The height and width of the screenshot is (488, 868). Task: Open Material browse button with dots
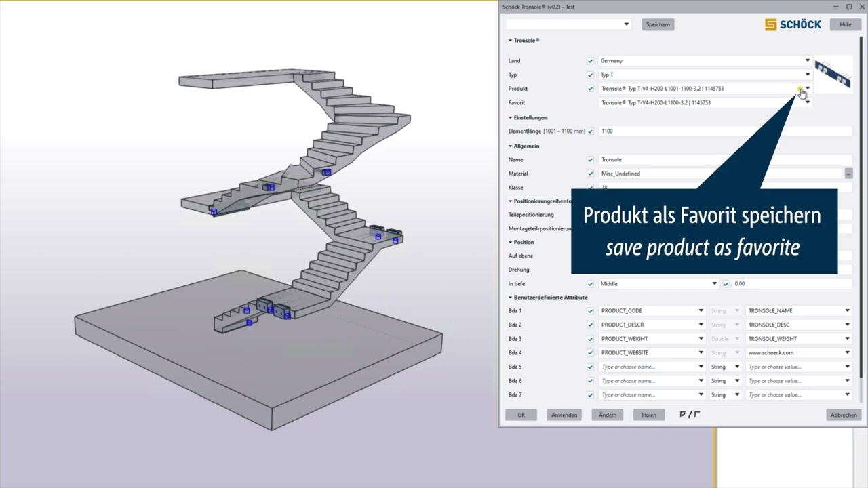pyautogui.click(x=848, y=174)
